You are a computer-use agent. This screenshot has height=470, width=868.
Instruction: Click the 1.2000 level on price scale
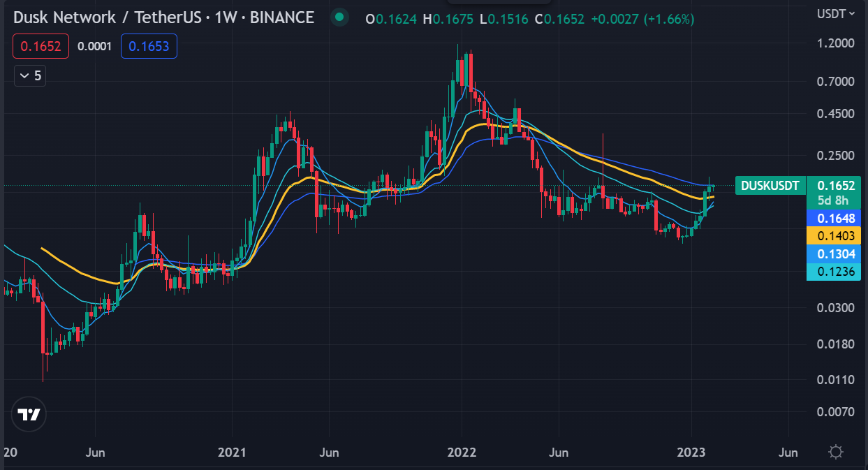point(835,43)
